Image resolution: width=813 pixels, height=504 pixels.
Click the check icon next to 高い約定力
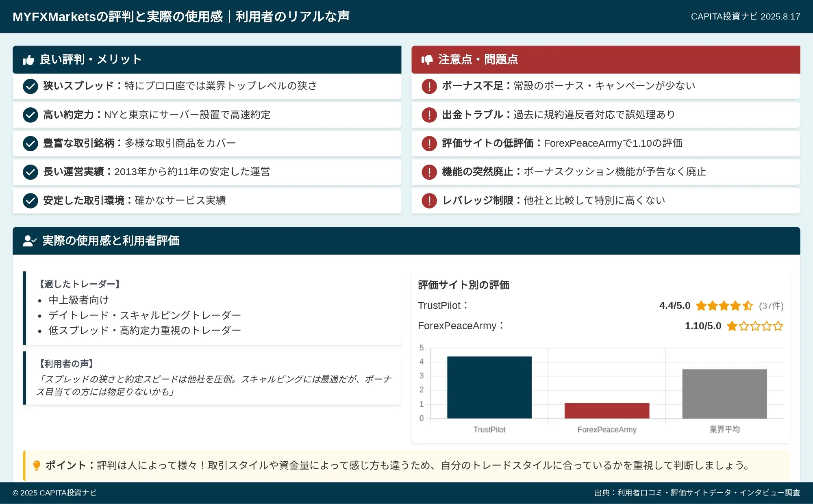(x=30, y=115)
